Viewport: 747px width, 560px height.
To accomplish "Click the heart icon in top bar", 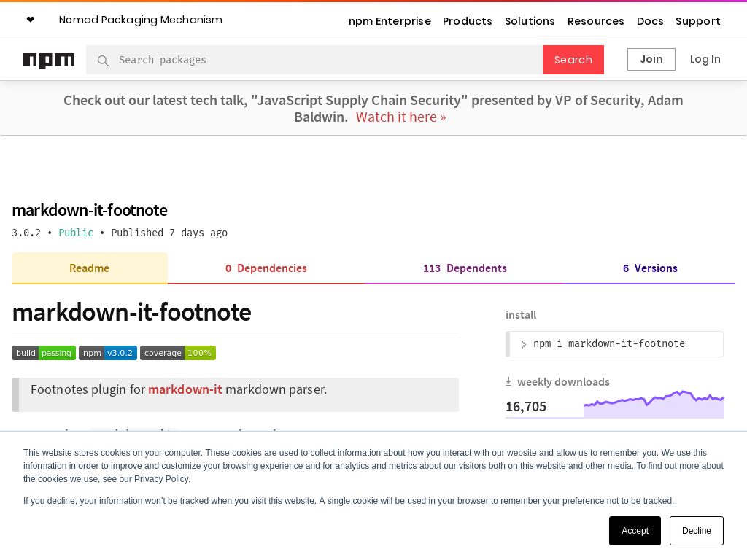I will (30, 20).
